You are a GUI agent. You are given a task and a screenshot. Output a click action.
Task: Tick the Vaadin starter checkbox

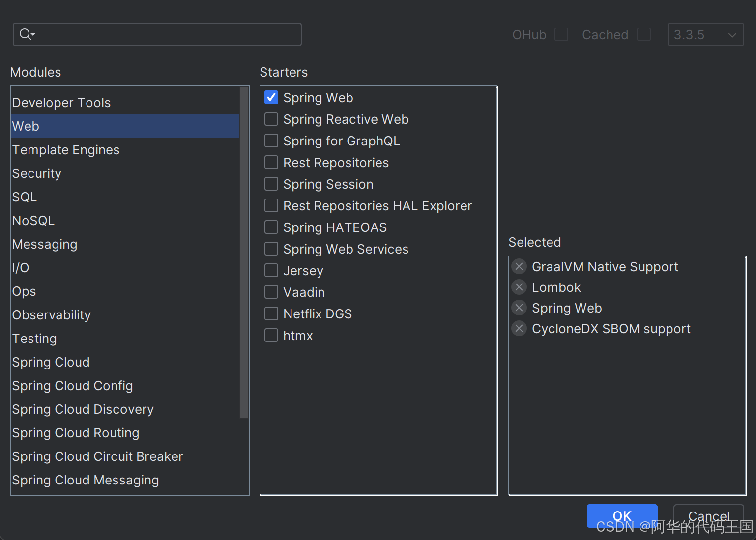pyautogui.click(x=271, y=292)
